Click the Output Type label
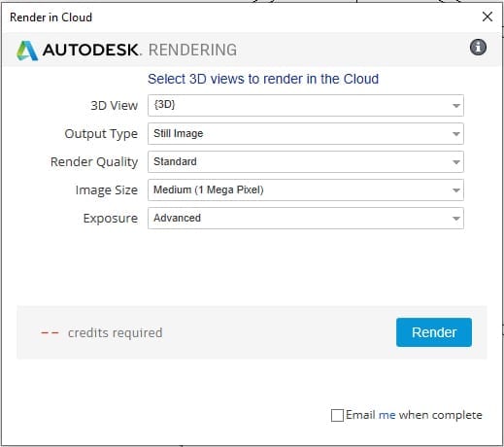 click(x=101, y=134)
